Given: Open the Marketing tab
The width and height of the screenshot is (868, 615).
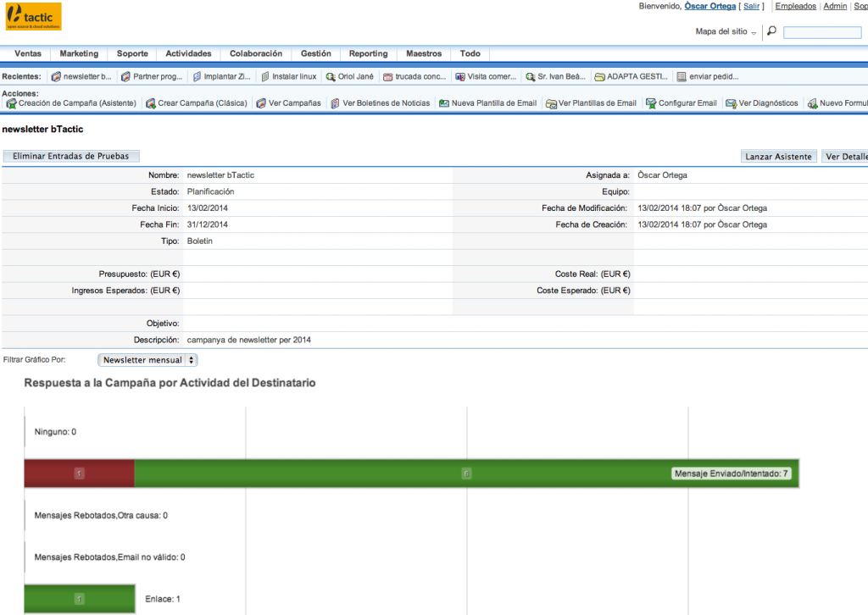Looking at the screenshot, I should point(79,53).
